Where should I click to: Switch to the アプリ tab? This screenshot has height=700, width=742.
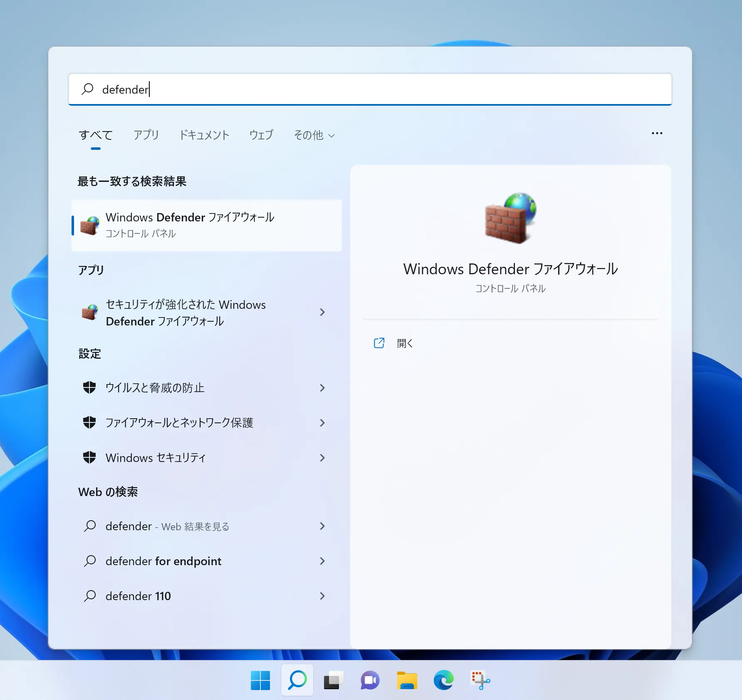pyautogui.click(x=146, y=135)
